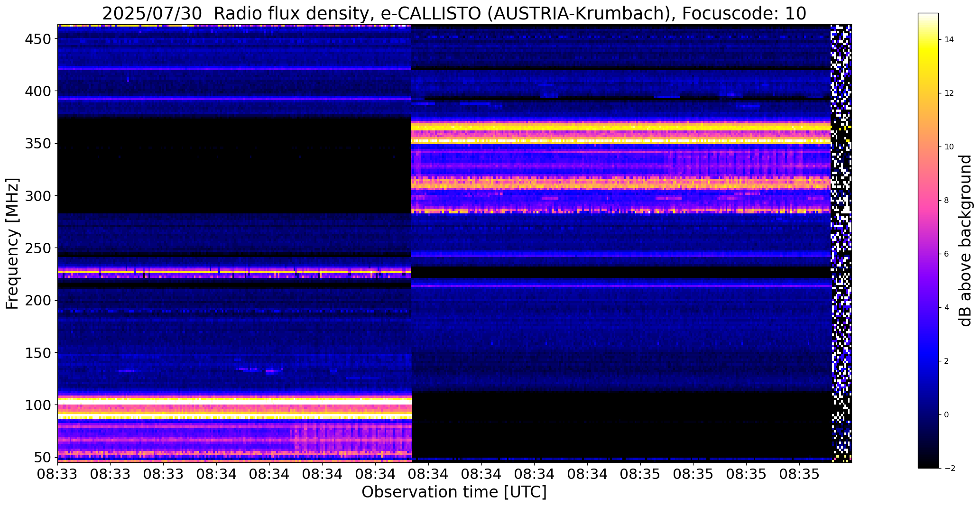Image resolution: width=980 pixels, height=506 pixels.
Task: Select the 'Frequency [MHz]' y-axis label
Action: (x=12, y=244)
